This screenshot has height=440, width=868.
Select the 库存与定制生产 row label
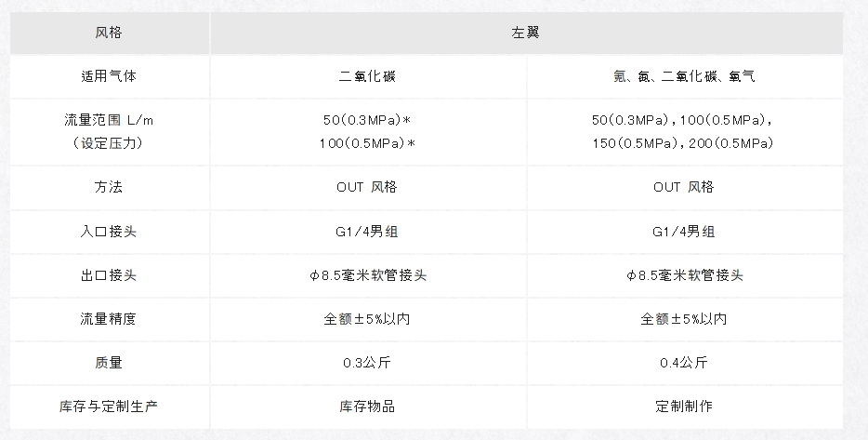point(109,407)
